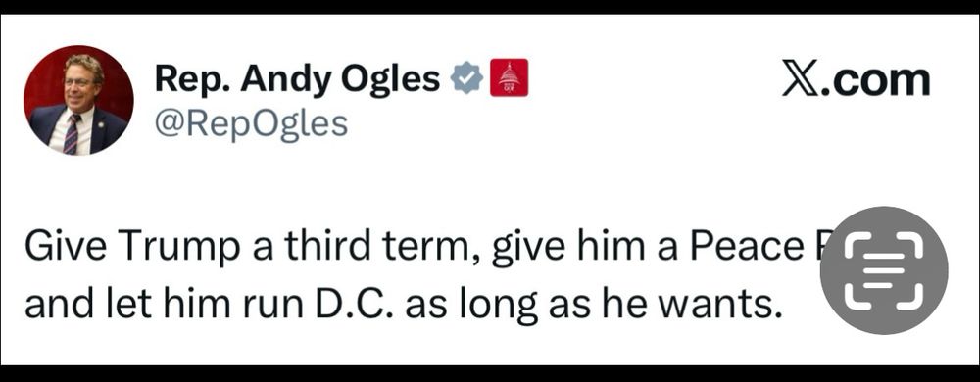Click the display name Rep. Andy Ogles

click(298, 81)
